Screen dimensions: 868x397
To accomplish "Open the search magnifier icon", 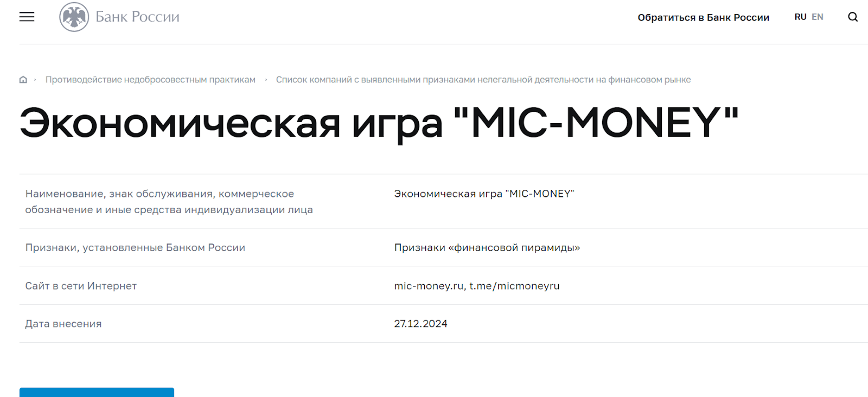I will point(853,17).
